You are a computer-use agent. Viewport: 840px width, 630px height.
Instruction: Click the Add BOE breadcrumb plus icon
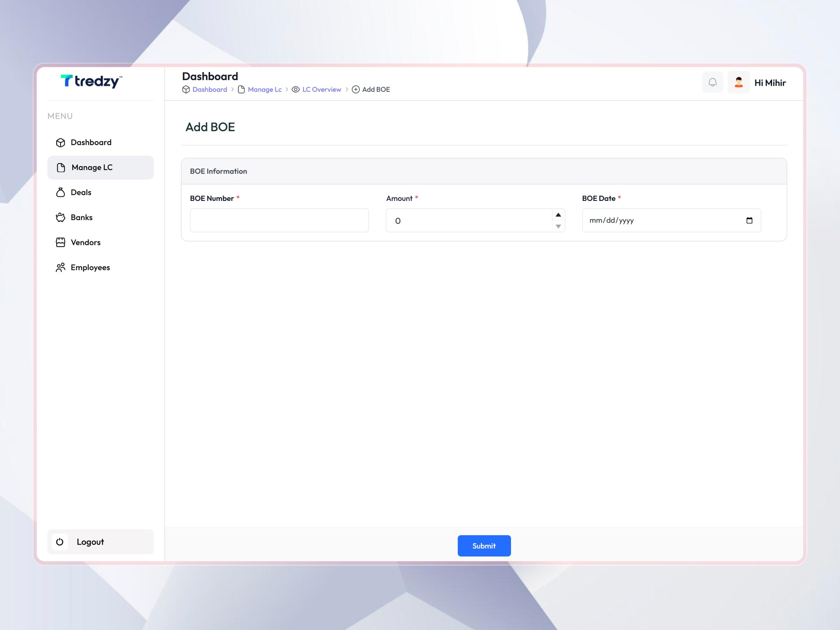point(356,89)
